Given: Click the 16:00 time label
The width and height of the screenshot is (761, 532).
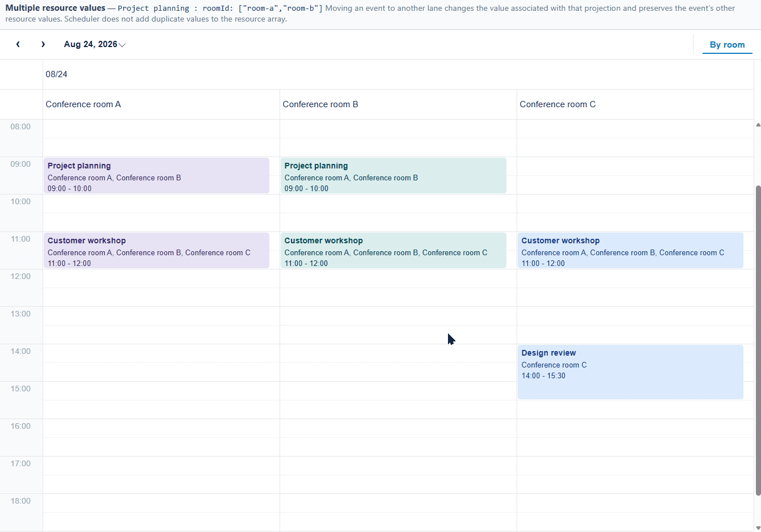Looking at the screenshot, I should coord(20,426).
